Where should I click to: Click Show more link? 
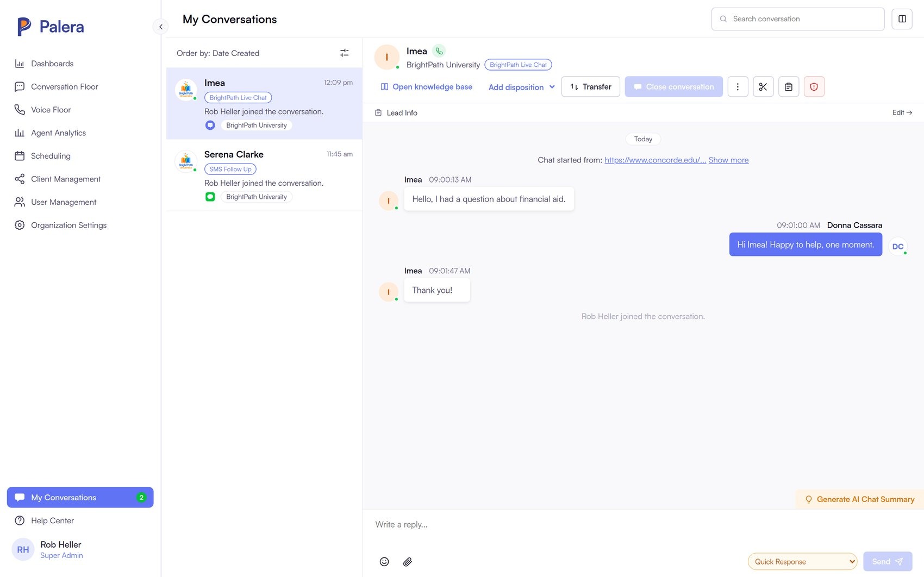728,160
